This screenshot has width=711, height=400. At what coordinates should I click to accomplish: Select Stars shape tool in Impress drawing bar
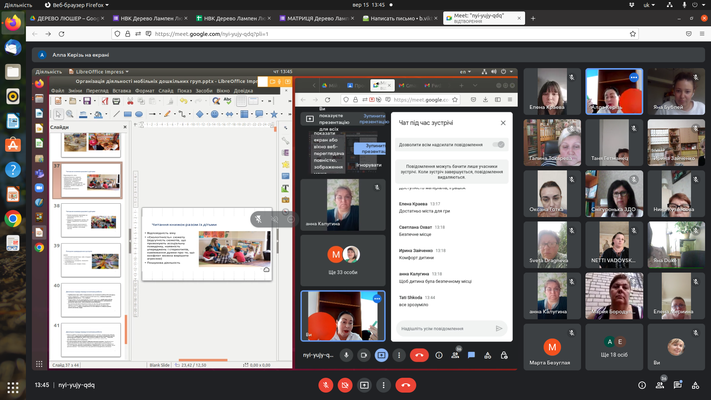274,114
